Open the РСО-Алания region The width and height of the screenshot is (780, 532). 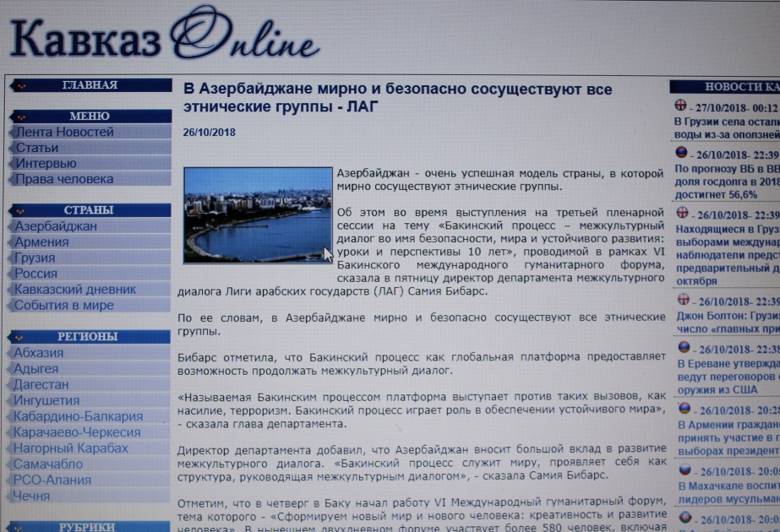point(89,480)
